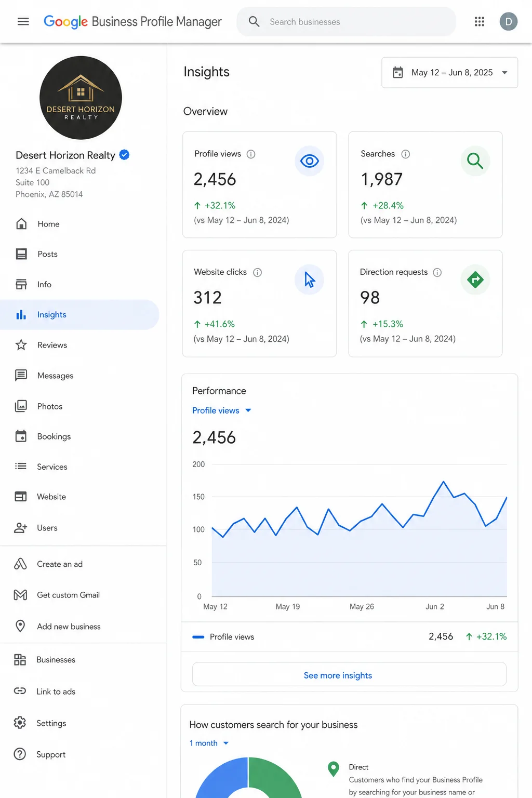Click the Posts icon in sidebar
The image size is (532, 798).
tap(21, 254)
